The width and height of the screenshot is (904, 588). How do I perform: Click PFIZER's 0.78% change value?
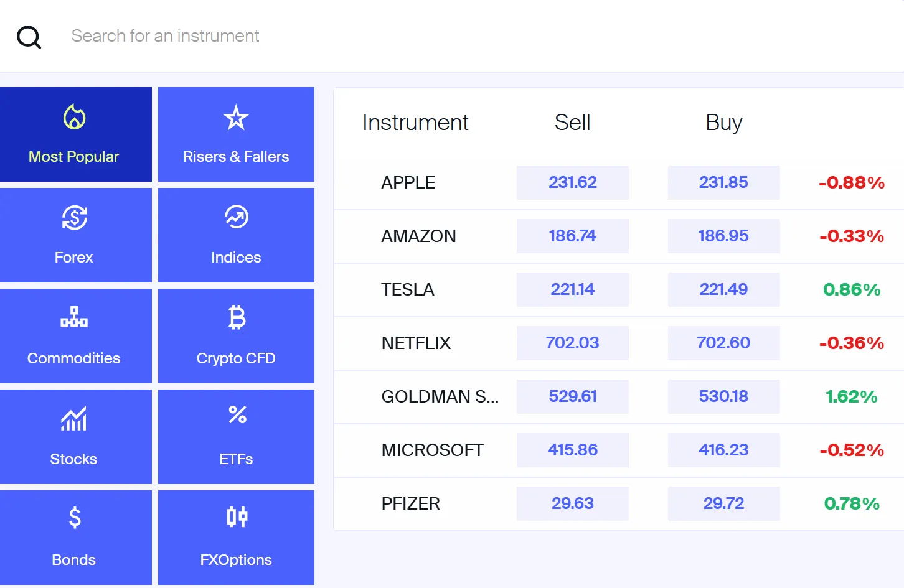point(852,504)
